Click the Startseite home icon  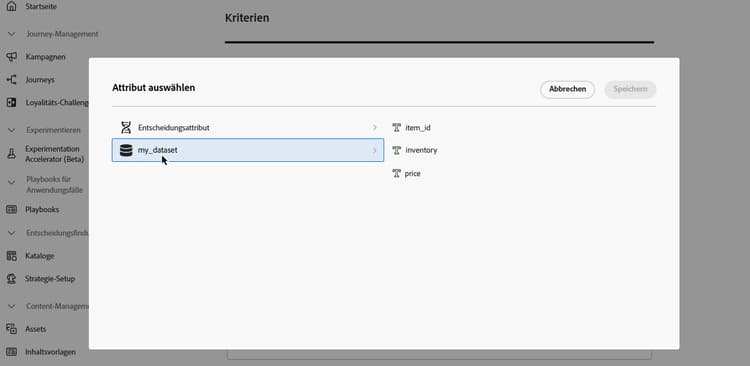point(11,6)
